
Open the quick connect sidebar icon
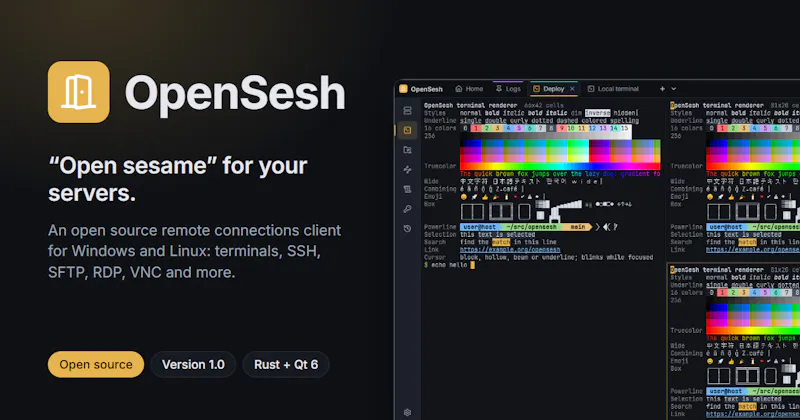pyautogui.click(x=407, y=169)
